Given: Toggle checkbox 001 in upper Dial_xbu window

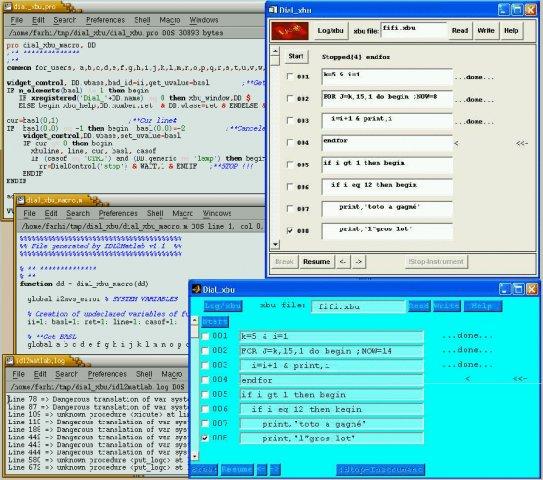Looking at the screenshot, I should pos(290,76).
